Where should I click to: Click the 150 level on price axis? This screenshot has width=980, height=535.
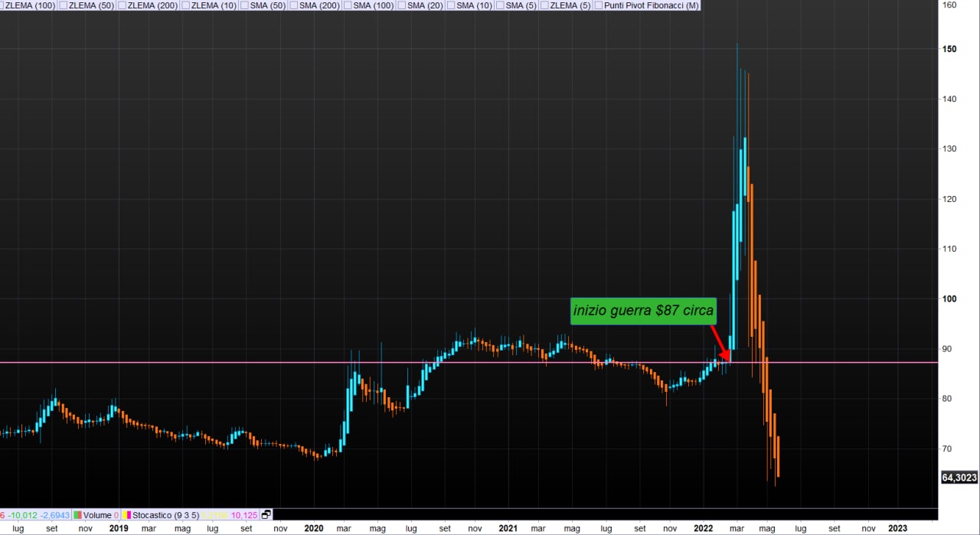click(x=949, y=49)
